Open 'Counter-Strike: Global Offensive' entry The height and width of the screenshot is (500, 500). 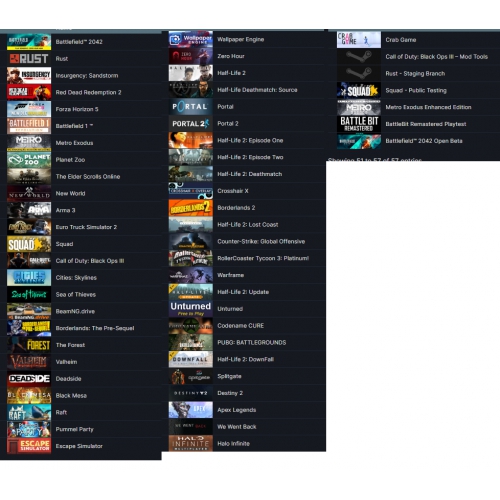click(261, 241)
